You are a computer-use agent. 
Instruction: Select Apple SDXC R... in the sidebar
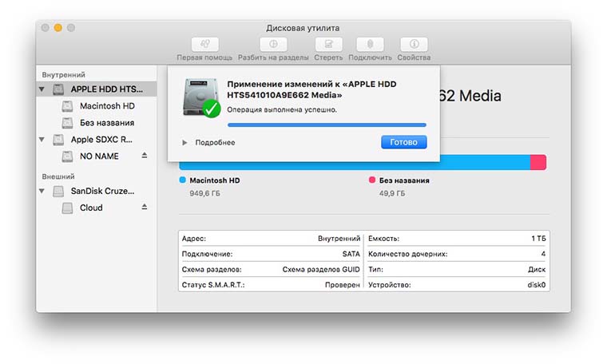[x=101, y=140]
